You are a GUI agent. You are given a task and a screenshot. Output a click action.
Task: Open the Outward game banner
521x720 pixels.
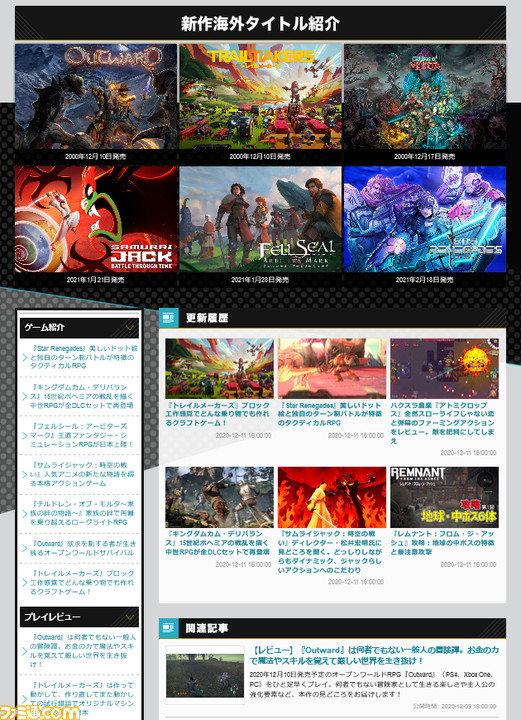coord(95,96)
